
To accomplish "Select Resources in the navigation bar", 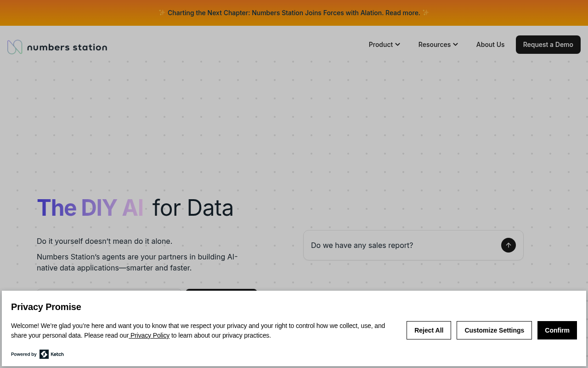I will 434,44.
